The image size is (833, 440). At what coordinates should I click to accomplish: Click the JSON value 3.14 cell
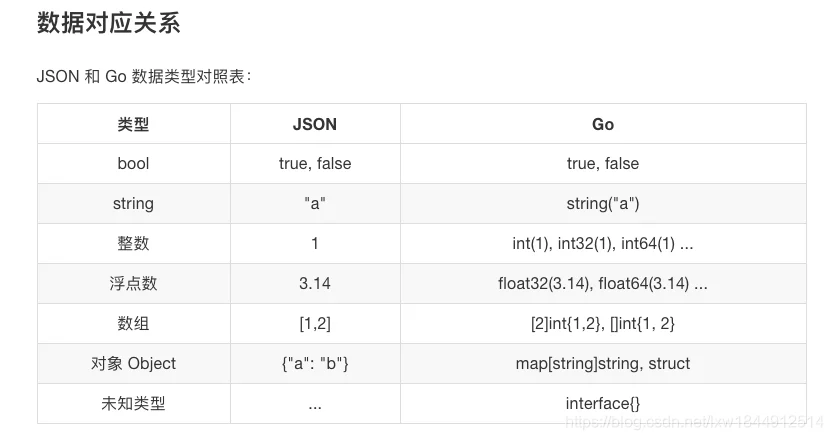point(315,283)
